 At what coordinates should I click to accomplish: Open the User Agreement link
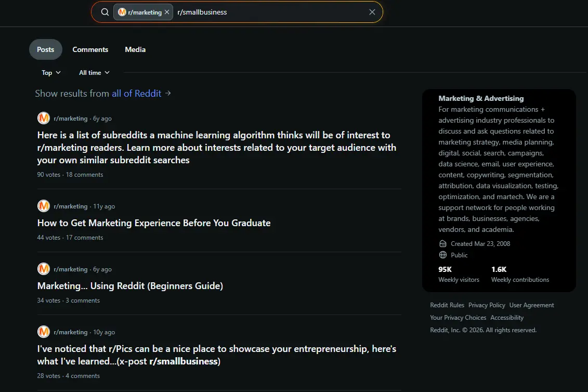531,305
